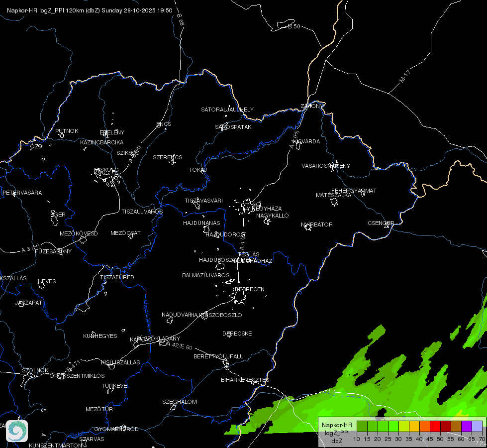
Task: Click the HAJDÚSZOBOSZLÓ city label
Action: click(x=216, y=315)
